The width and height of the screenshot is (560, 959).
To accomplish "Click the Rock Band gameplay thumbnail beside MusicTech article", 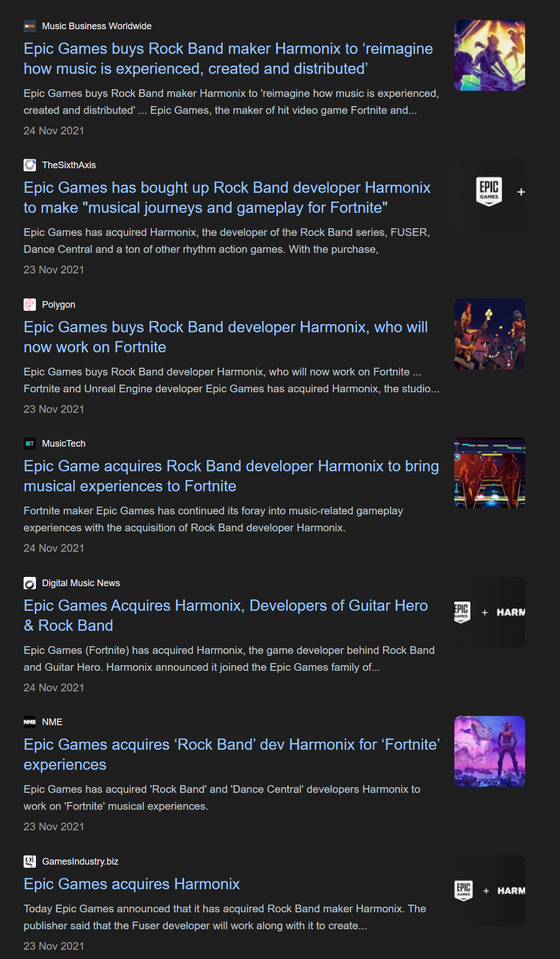I will coord(490,473).
